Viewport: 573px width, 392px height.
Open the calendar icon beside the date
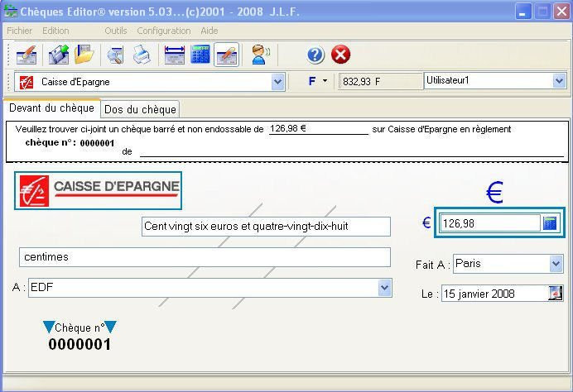pyautogui.click(x=555, y=293)
